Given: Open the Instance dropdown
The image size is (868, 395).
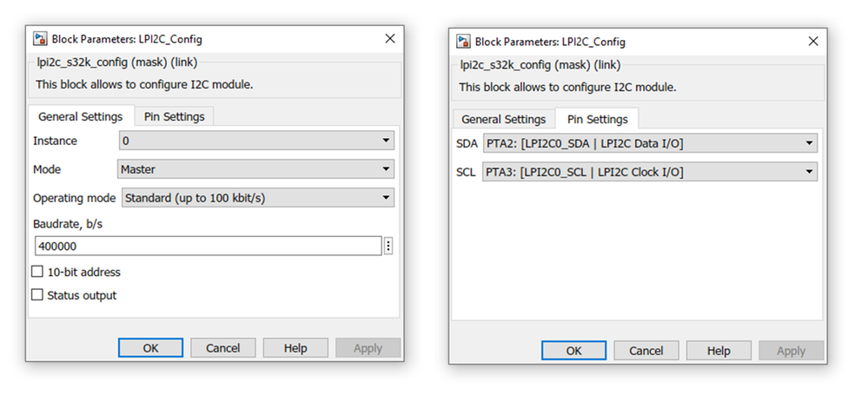Looking at the screenshot, I should click(256, 141).
